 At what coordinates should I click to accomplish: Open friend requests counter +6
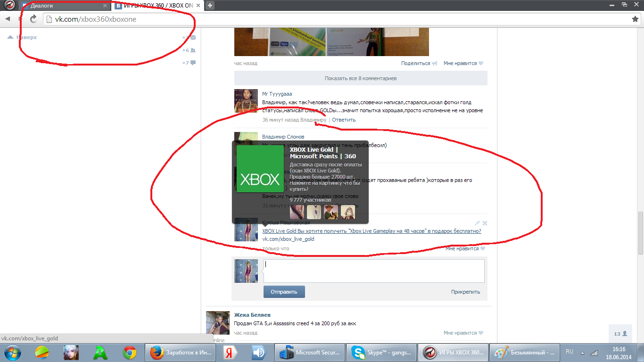coord(189,50)
